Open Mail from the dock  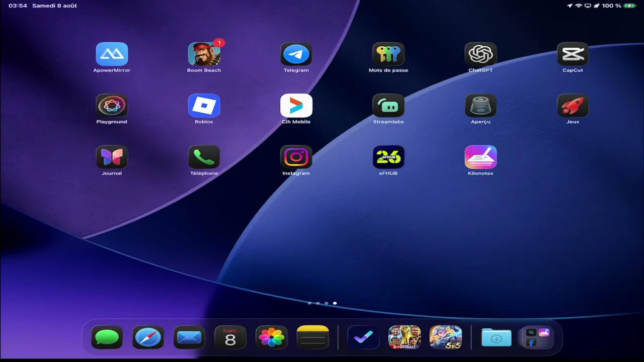click(189, 337)
